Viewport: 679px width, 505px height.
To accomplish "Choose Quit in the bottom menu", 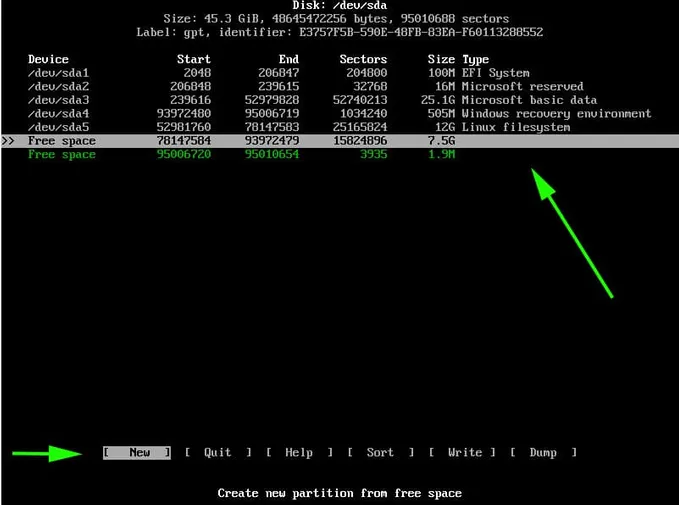I will click(217, 453).
